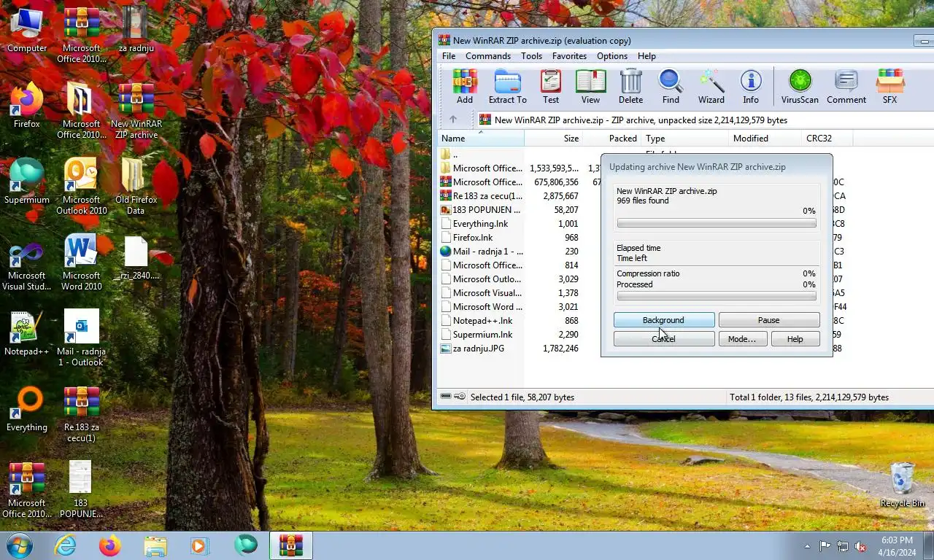The width and height of the screenshot is (934, 560).
Task: Click the file progress bar in the dialog
Action: pyautogui.click(x=717, y=223)
